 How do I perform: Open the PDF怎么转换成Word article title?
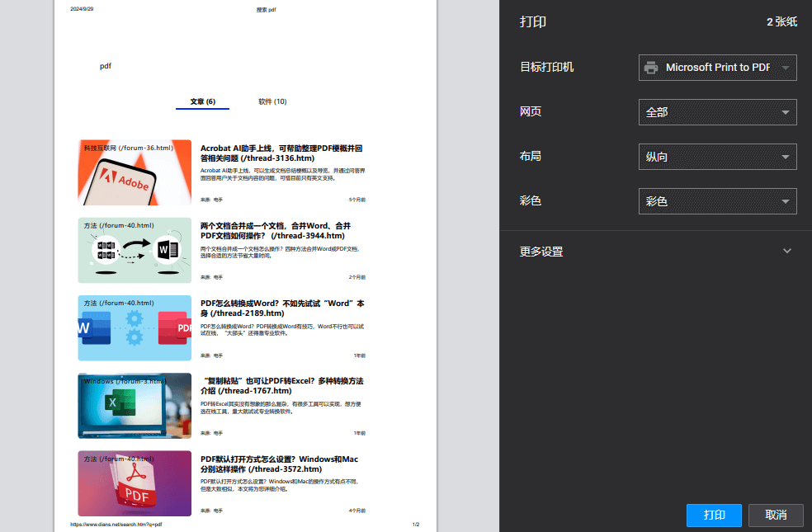tap(281, 308)
